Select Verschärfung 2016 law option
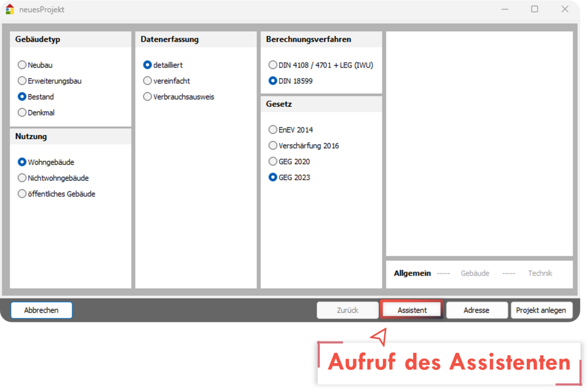Image resolution: width=588 pixels, height=392 pixels. [x=273, y=146]
